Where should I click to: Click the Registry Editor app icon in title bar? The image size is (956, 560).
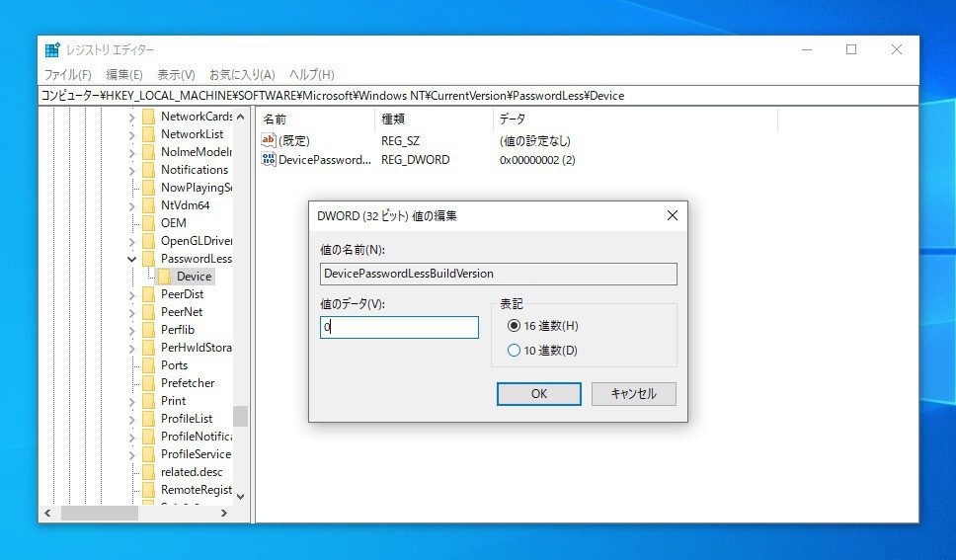pyautogui.click(x=52, y=50)
